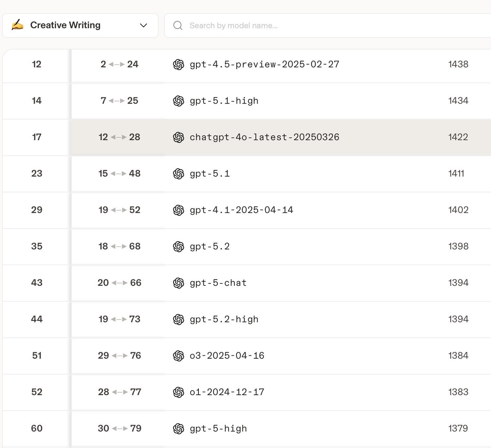Click rank number 17
The image size is (491, 448).
point(36,137)
